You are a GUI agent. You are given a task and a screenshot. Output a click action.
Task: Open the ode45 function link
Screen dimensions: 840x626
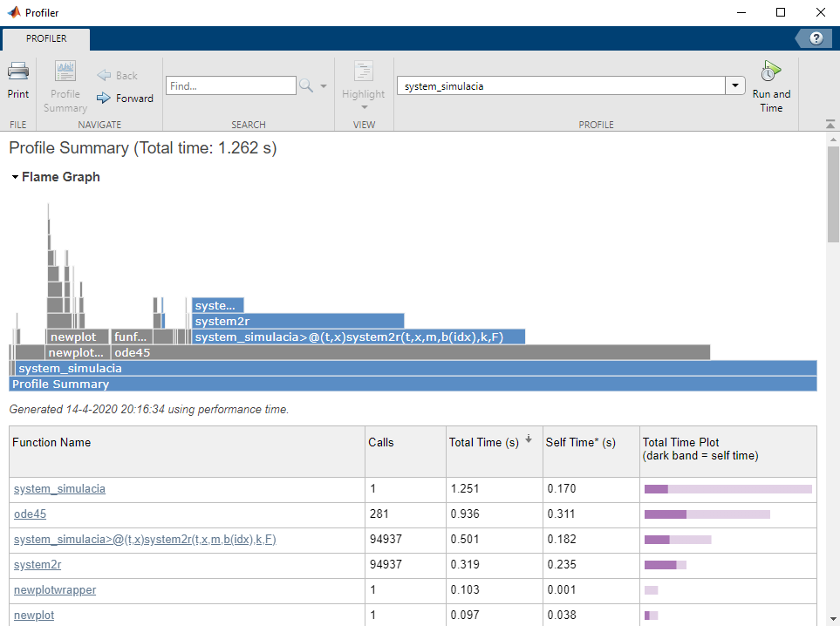[30, 514]
